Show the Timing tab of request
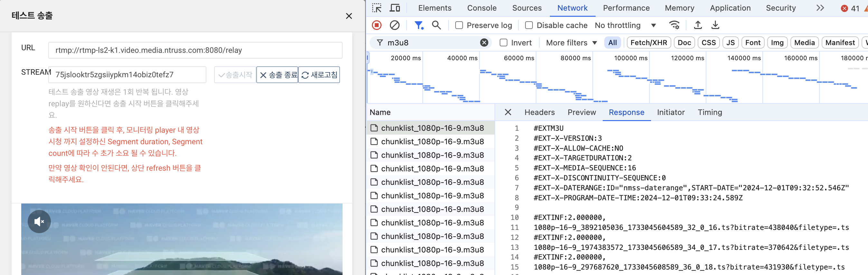 click(x=710, y=112)
